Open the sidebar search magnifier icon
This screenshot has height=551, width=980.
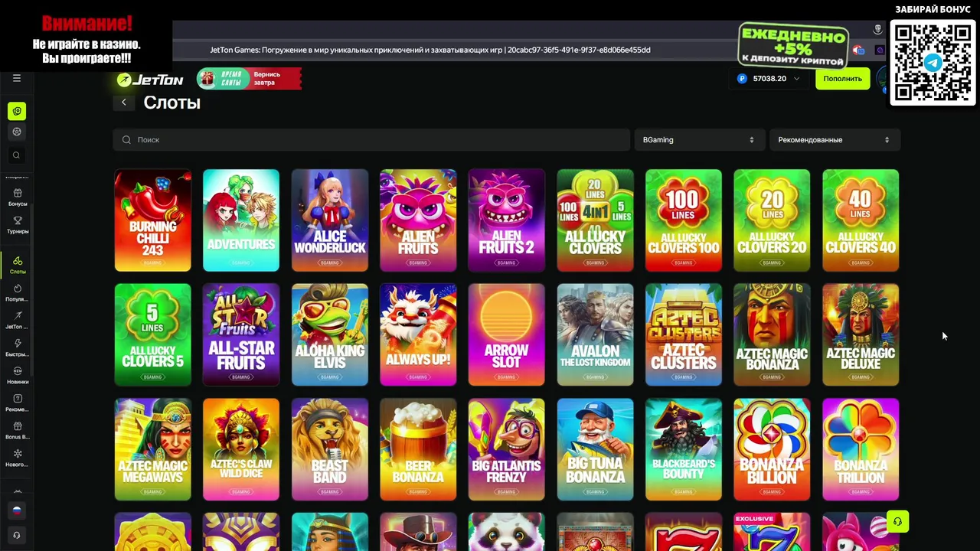click(17, 155)
